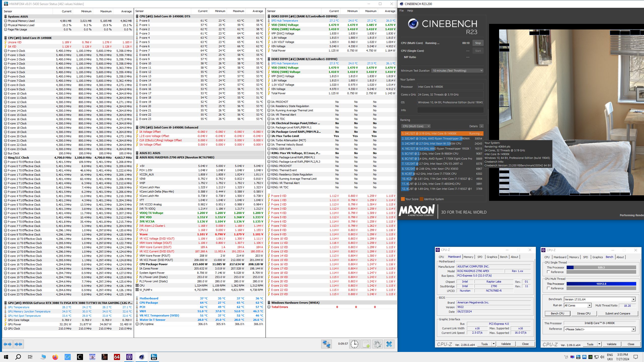Stop the Cinebench multi core run
644x362 pixels.
coord(478,43)
